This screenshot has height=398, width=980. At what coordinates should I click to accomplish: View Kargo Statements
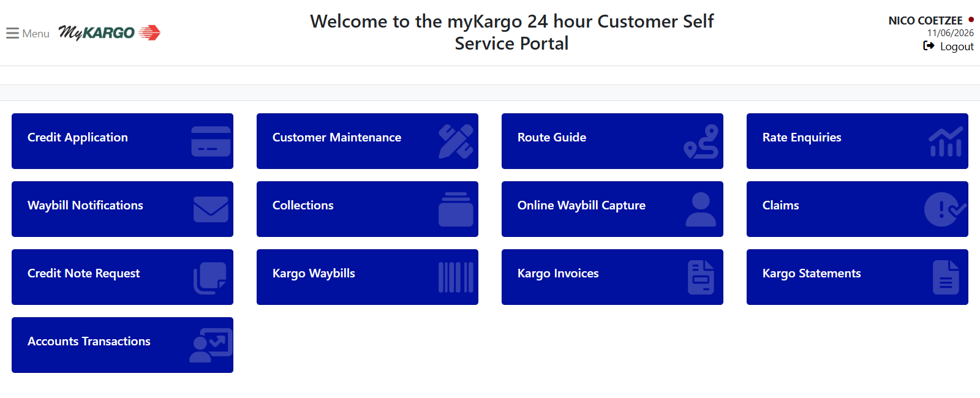[x=858, y=277]
